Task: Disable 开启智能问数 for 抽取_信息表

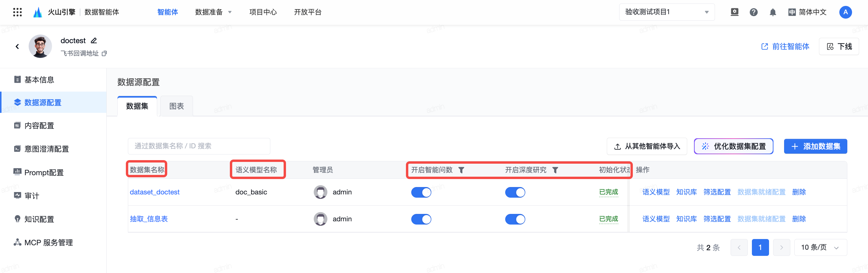Action: pos(421,220)
